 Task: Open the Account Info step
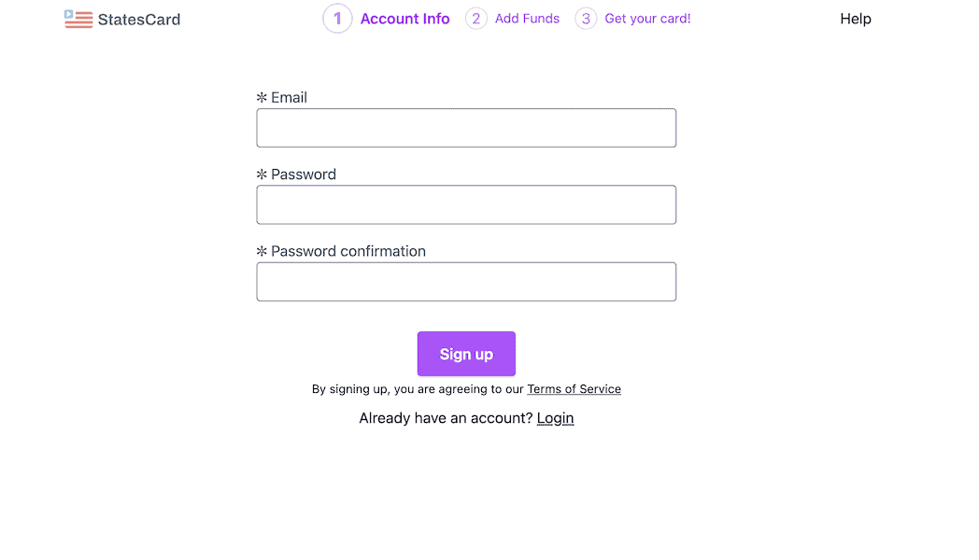[404, 19]
